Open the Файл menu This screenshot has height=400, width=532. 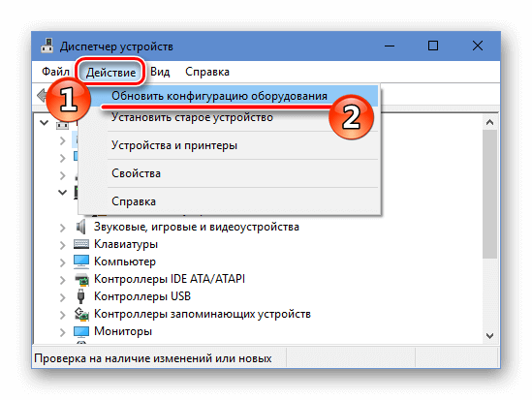[55, 72]
